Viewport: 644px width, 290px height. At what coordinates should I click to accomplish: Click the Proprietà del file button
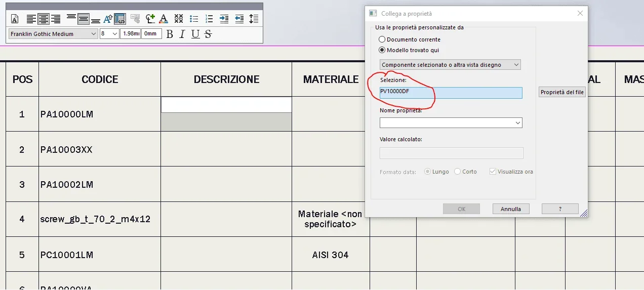pos(562,92)
